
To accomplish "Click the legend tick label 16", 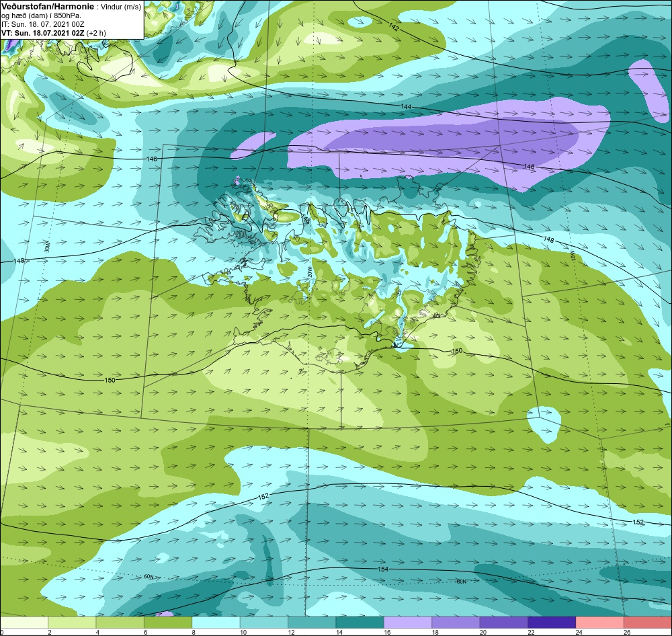I will (388, 632).
